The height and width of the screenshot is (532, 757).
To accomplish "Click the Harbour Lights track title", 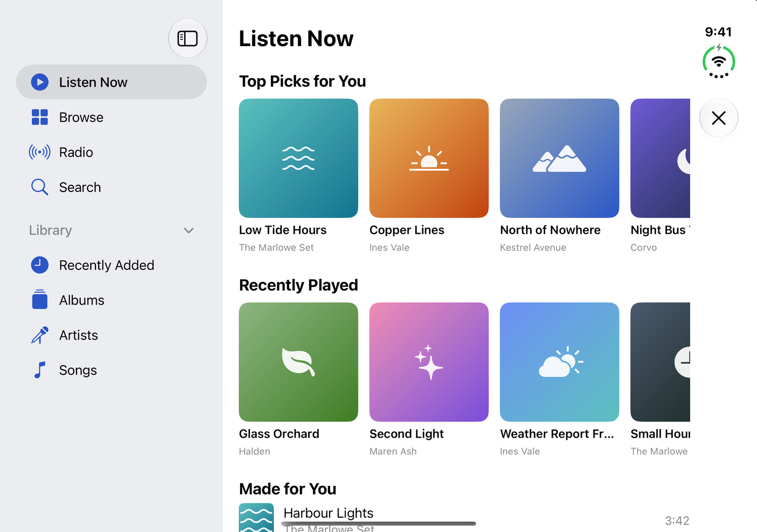I will [x=329, y=513].
